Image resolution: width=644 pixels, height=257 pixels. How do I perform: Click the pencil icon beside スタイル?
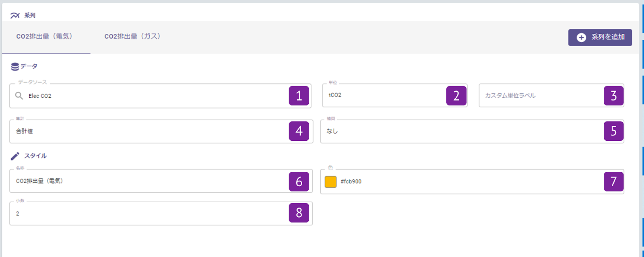pos(15,156)
